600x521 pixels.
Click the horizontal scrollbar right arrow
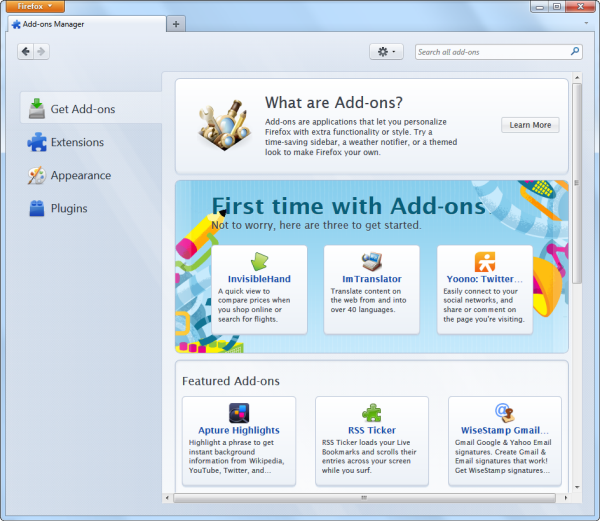pos(566,498)
